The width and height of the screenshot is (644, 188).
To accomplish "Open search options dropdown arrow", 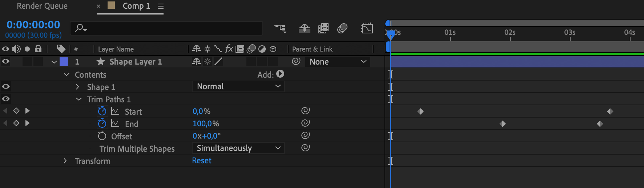I will (86, 30).
